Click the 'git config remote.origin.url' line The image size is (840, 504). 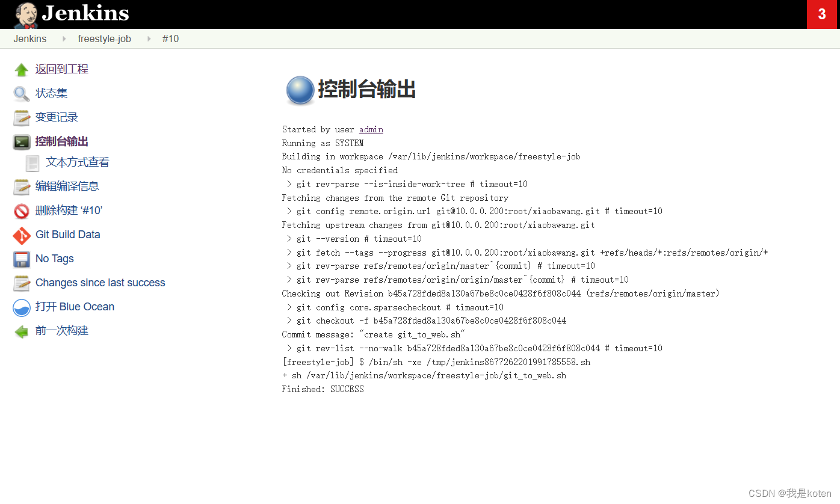tap(474, 211)
